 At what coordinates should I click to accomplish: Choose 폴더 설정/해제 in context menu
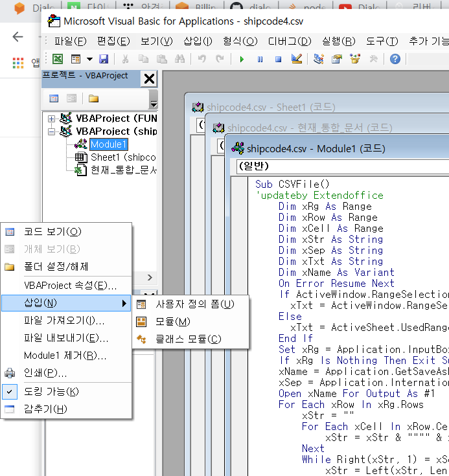pyautogui.click(x=67, y=267)
